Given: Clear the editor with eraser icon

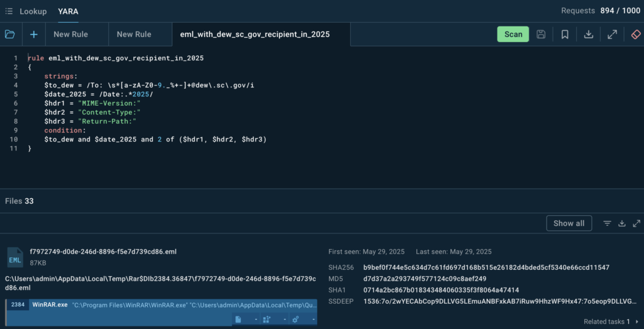Looking at the screenshot, I should tap(635, 34).
